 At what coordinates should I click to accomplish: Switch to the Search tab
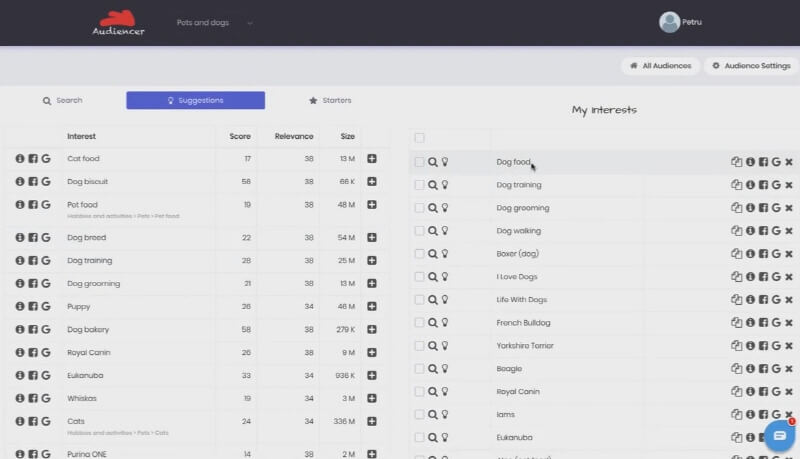point(62,100)
